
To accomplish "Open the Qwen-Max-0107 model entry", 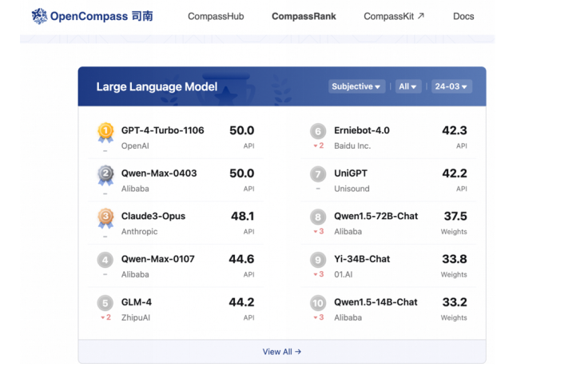I will (x=157, y=259).
